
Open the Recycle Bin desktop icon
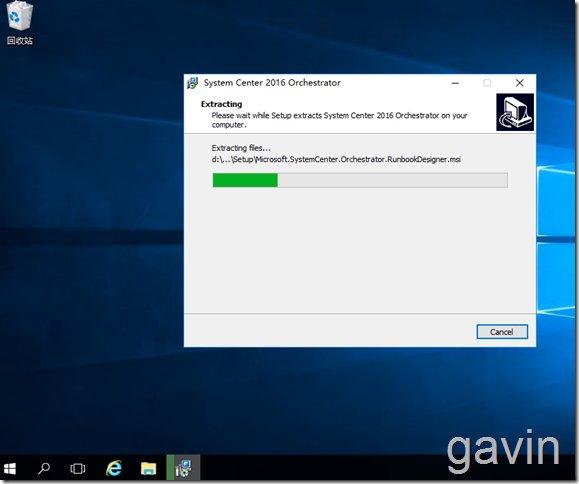pyautogui.click(x=20, y=24)
